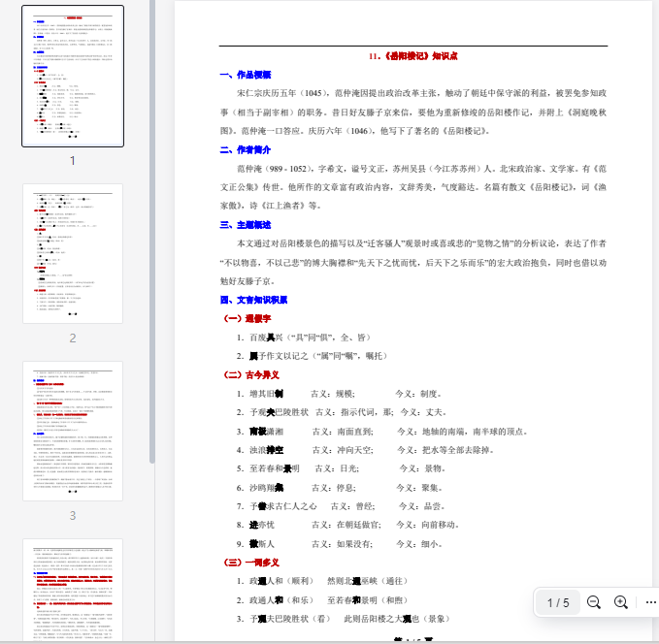Open the more options ellipsis menu
Screen dimensions: 659x644
pos(650,602)
